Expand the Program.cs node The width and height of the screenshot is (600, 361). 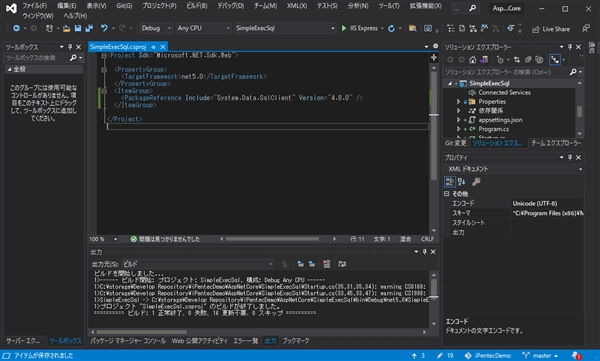(458, 129)
